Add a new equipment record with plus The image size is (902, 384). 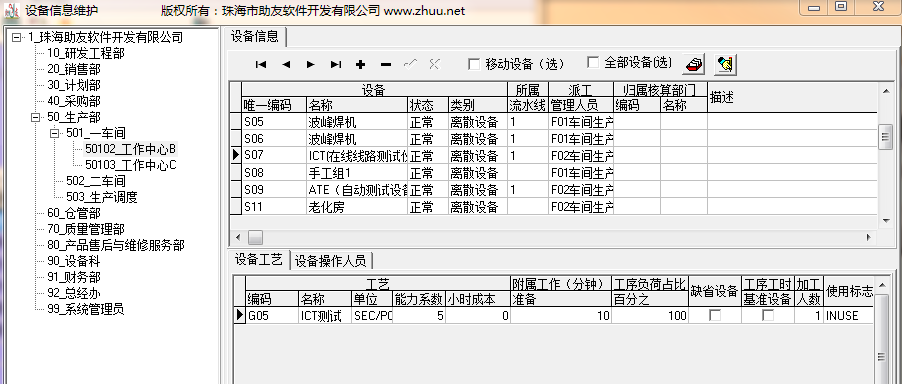(361, 64)
